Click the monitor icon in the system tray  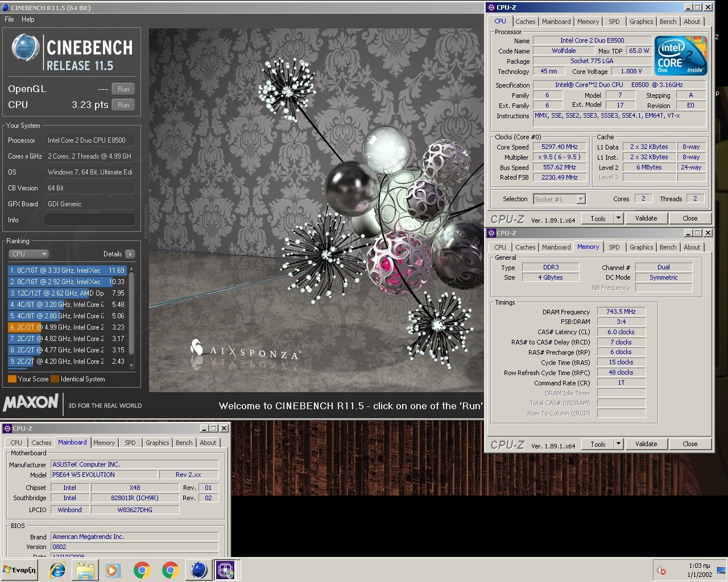(x=721, y=570)
